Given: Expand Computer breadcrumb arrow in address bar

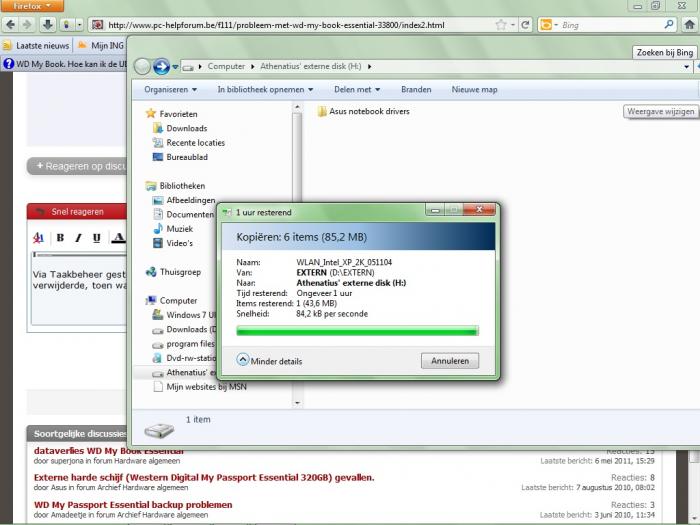Looking at the screenshot, I should pos(253,67).
